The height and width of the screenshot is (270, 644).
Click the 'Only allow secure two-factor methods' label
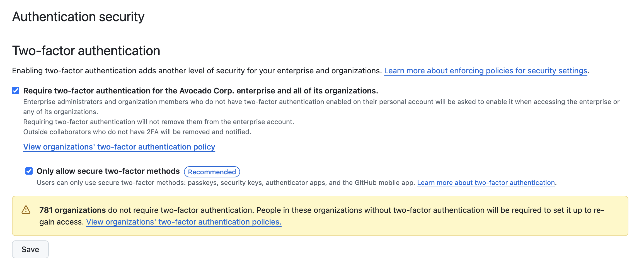point(108,171)
